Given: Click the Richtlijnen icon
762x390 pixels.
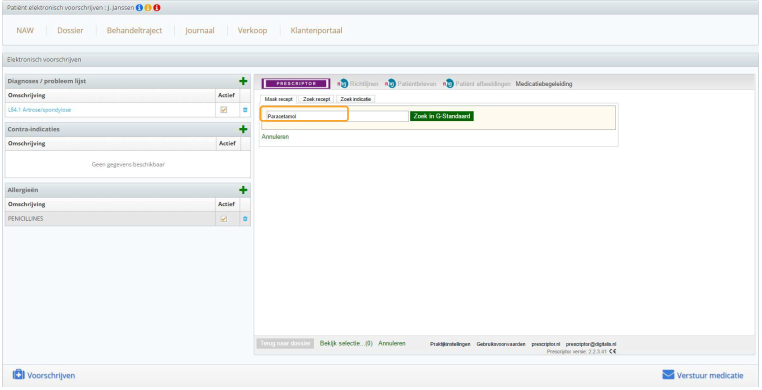Looking at the screenshot, I should [343, 84].
